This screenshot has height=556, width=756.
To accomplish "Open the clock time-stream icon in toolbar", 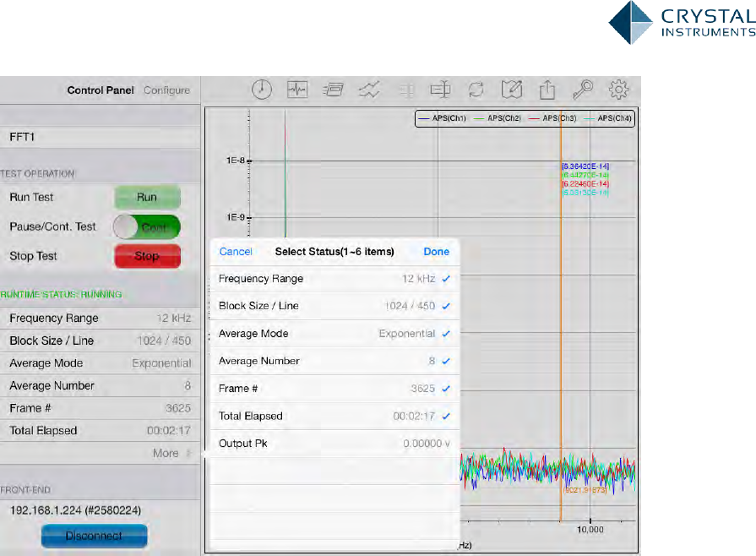I will [x=262, y=90].
